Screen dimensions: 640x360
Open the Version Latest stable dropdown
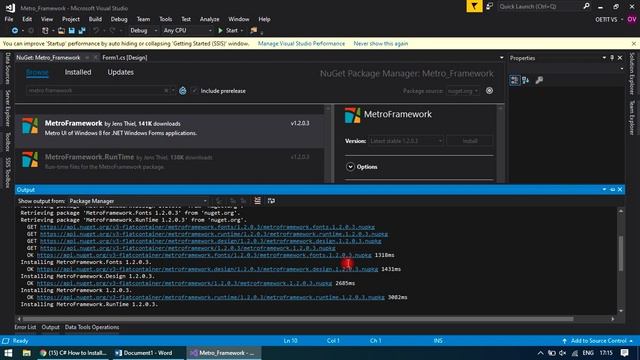coord(406,141)
